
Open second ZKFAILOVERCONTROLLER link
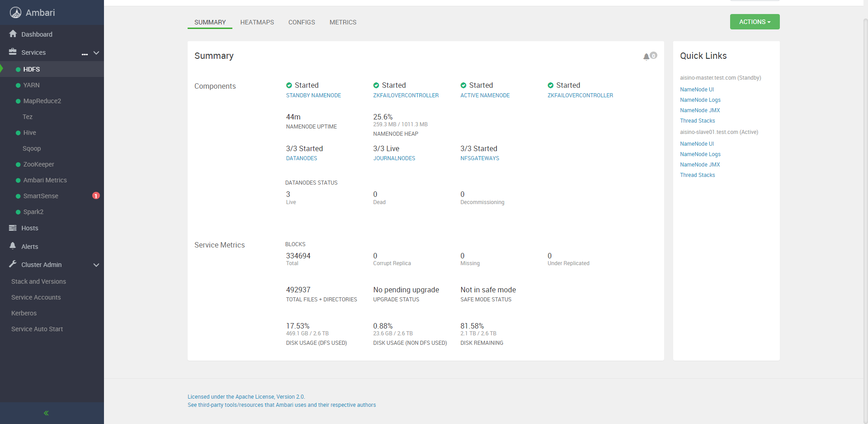pyautogui.click(x=580, y=95)
